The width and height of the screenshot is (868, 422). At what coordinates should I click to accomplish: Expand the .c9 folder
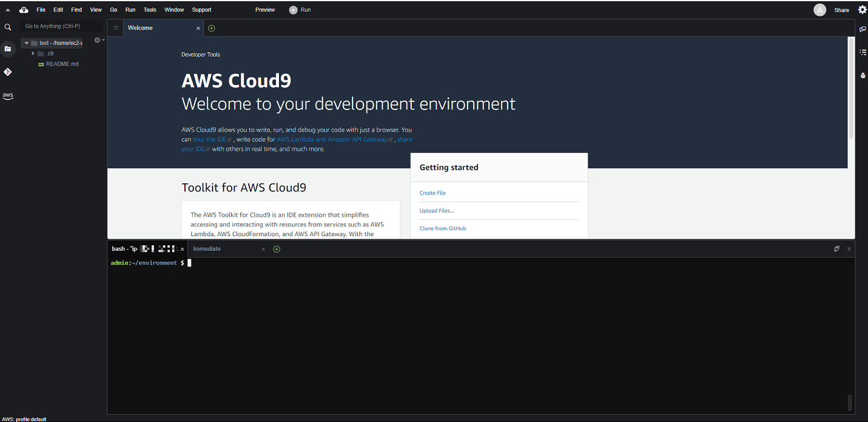click(x=33, y=53)
